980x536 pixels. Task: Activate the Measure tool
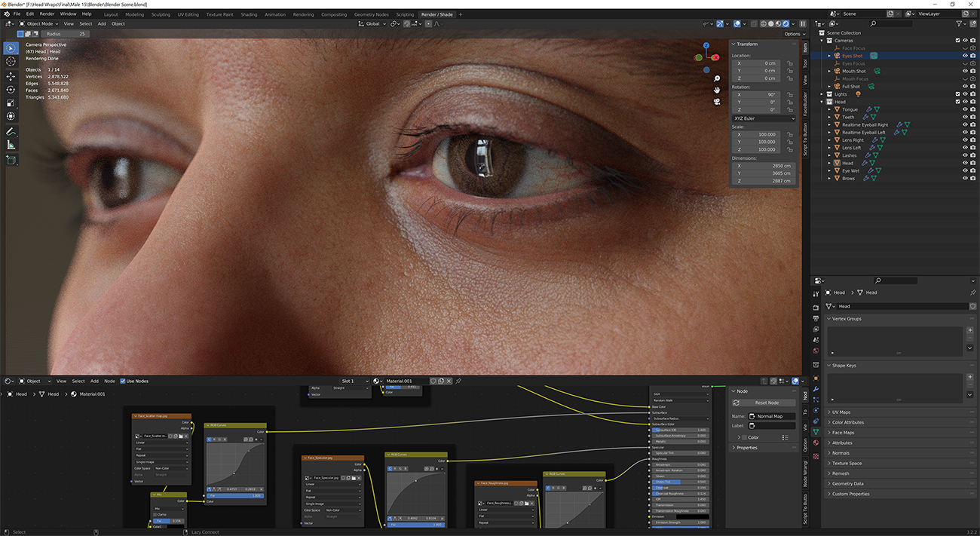pos(10,144)
